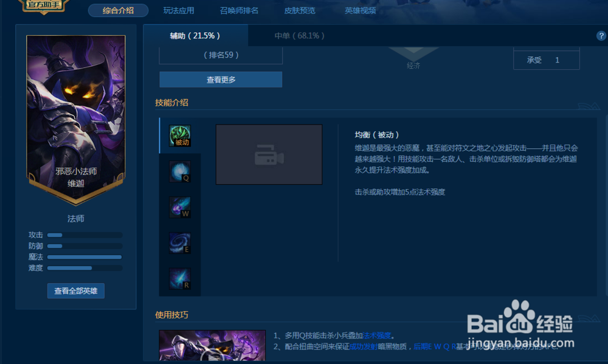Open the 皮肤预览 section

click(x=299, y=10)
